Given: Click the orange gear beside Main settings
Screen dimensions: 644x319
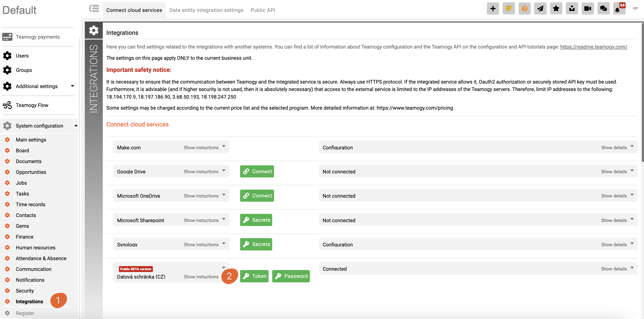Looking at the screenshot, I should click(7, 140).
